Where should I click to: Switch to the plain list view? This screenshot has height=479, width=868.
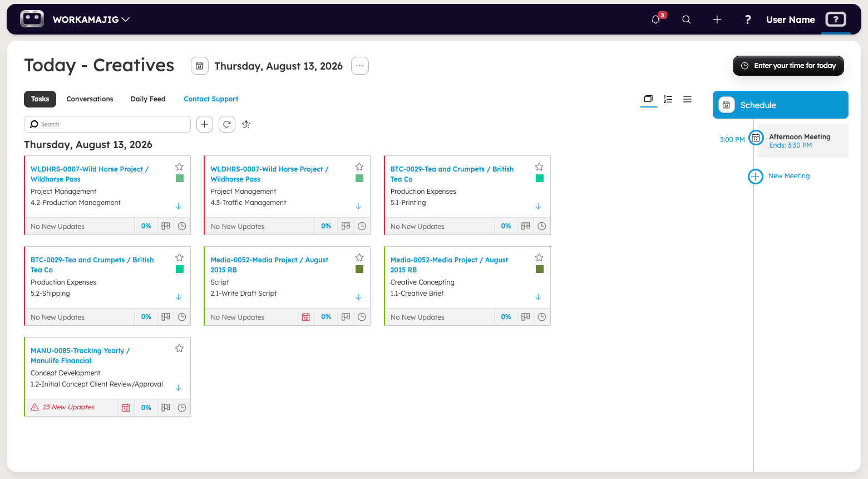pyautogui.click(x=688, y=99)
